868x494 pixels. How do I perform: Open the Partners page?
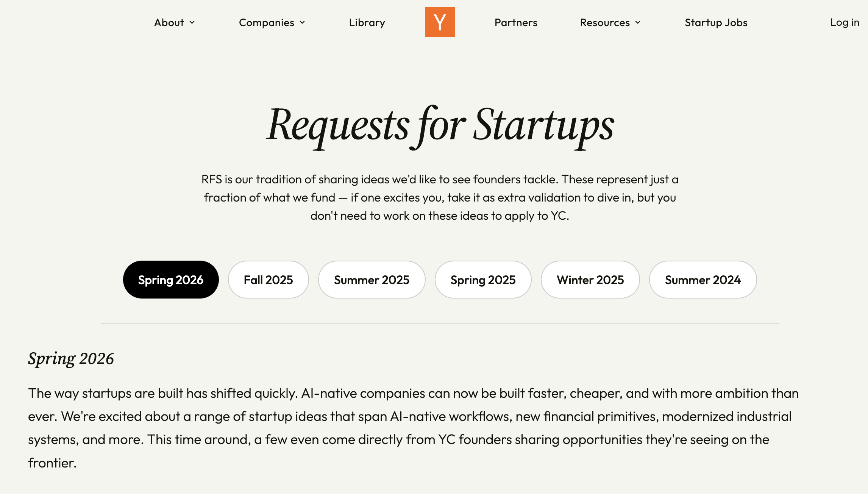516,23
